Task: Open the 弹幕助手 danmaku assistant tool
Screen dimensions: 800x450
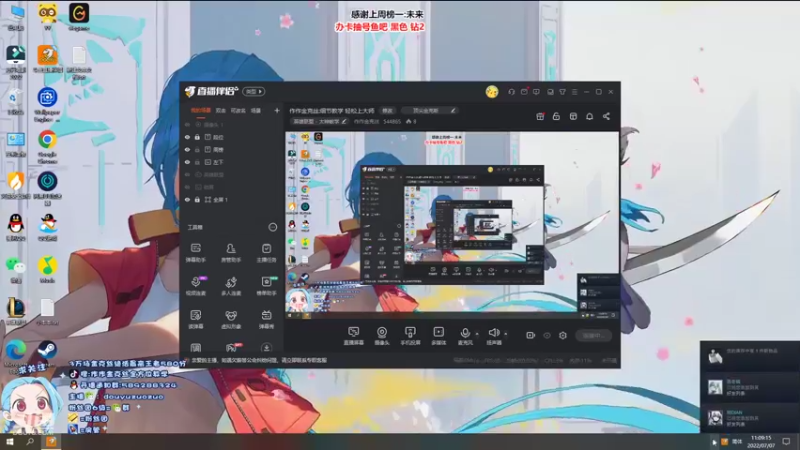Action: tap(195, 253)
